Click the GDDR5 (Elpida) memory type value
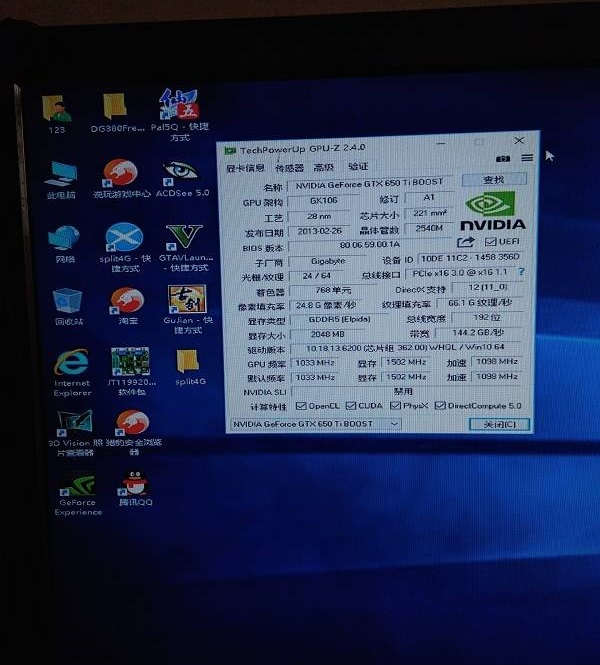Screen dimensions: 600x665 pos(339,319)
